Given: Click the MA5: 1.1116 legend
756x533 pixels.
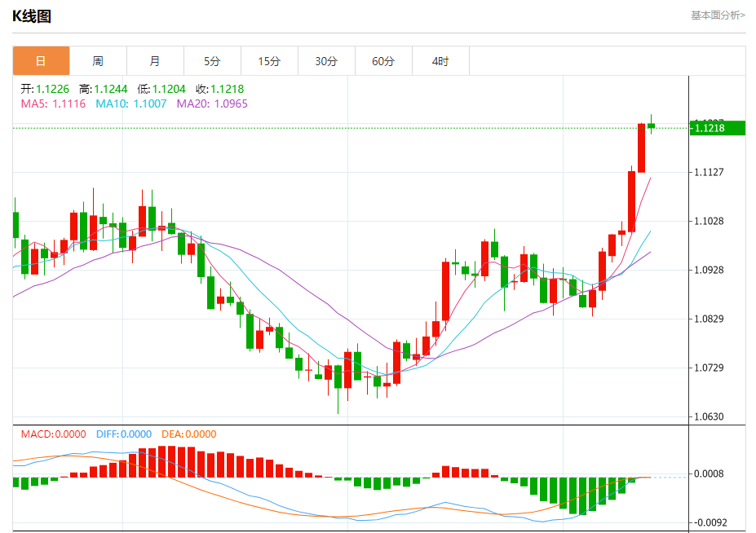Looking at the screenshot, I should pyautogui.click(x=53, y=104).
